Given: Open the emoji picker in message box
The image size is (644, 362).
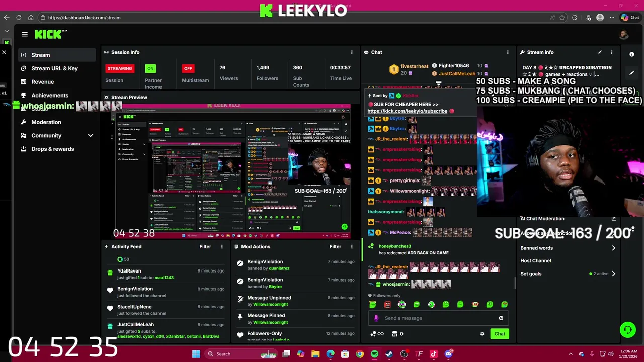Looking at the screenshot, I should click(501, 318).
